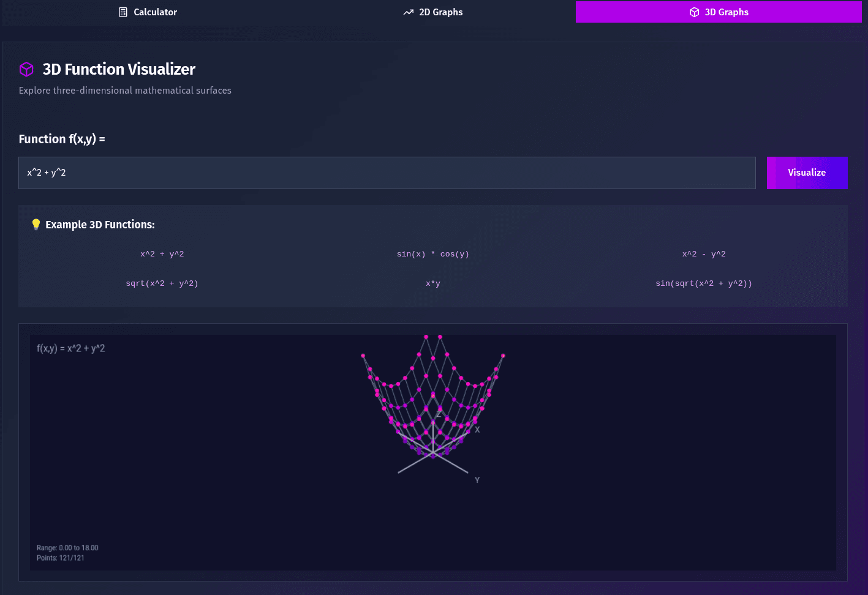The height and width of the screenshot is (595, 868).
Task: Click the 3D paraboloid surface plot
Action: point(433,398)
